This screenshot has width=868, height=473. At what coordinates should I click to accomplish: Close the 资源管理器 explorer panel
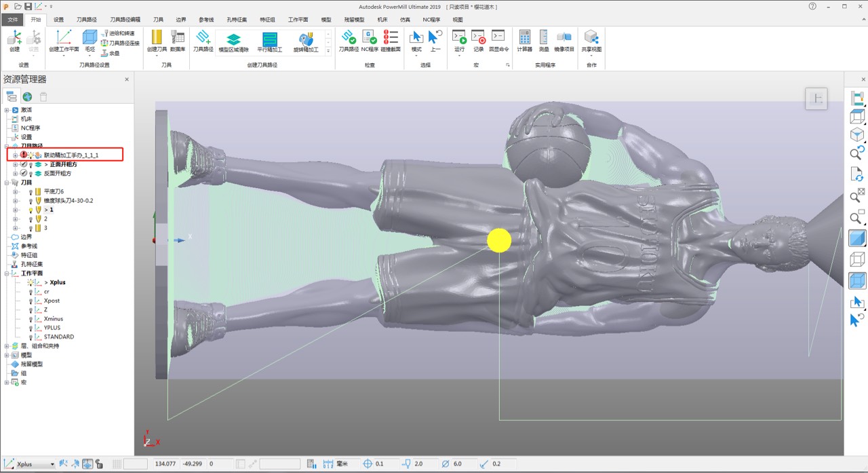coord(126,79)
